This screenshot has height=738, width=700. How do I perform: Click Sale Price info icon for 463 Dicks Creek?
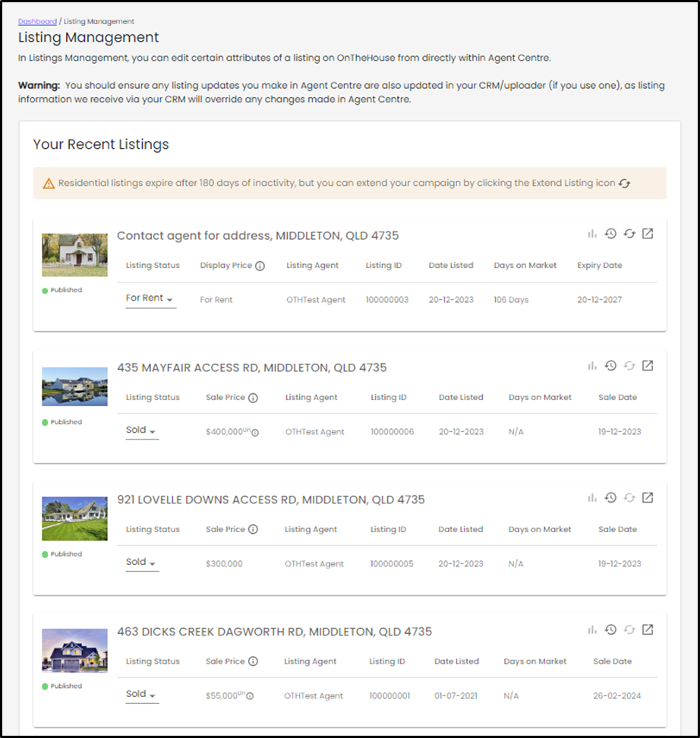[x=253, y=661]
